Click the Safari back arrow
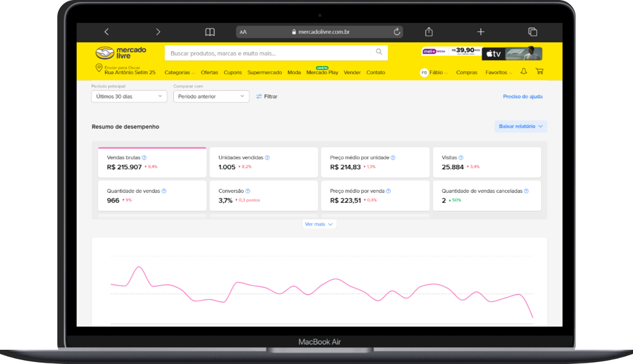Image resolution: width=633 pixels, height=364 pixels. (x=106, y=32)
